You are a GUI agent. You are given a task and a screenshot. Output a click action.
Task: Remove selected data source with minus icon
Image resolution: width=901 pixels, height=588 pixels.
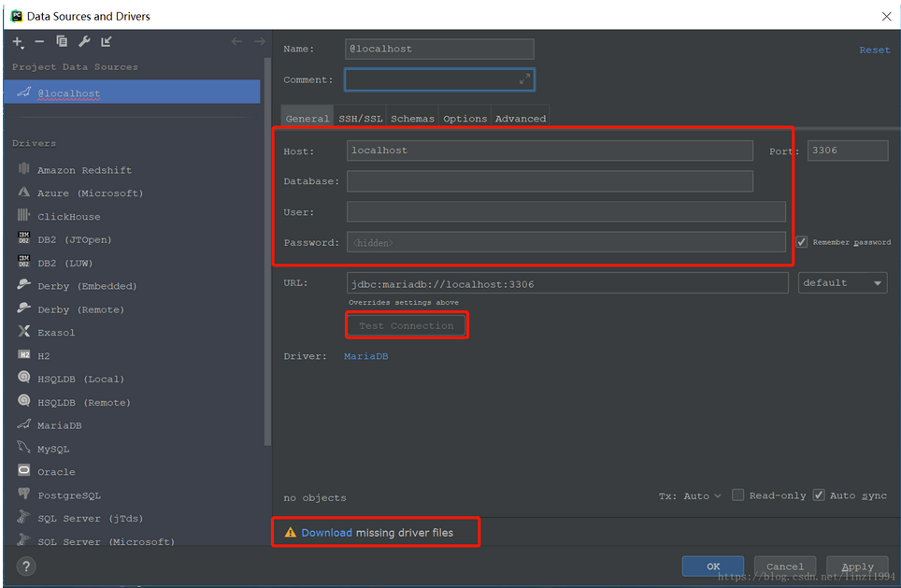(39, 41)
